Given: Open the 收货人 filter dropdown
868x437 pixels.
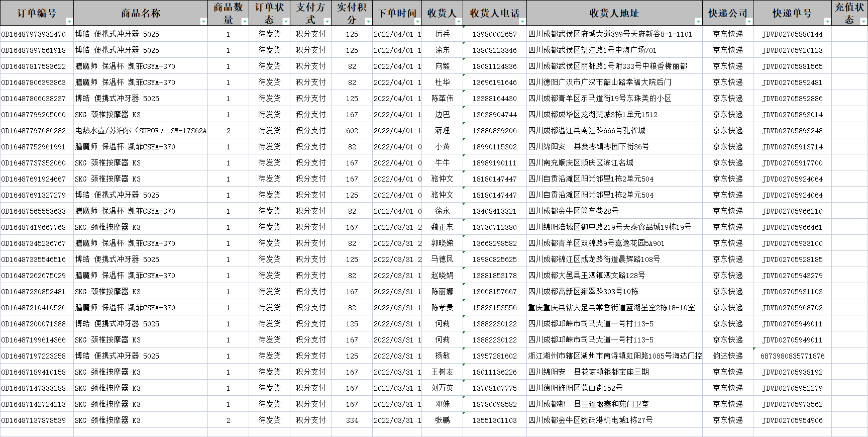Looking at the screenshot, I should coord(459,21).
